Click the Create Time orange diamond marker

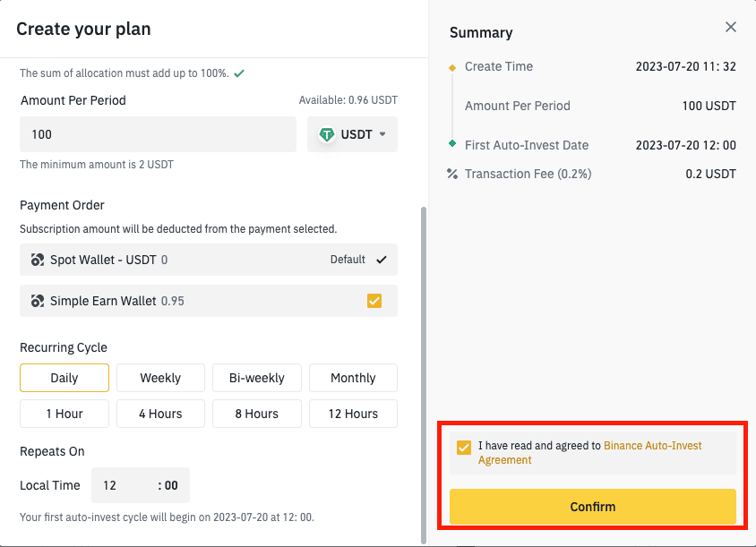click(452, 68)
